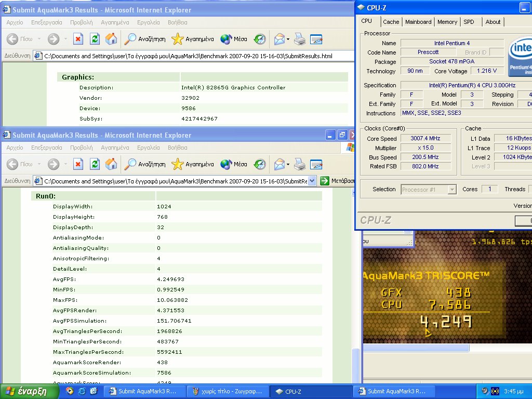
Task: Open Mail dropdown arrow in upper IE toolbar
Action: click(x=288, y=39)
